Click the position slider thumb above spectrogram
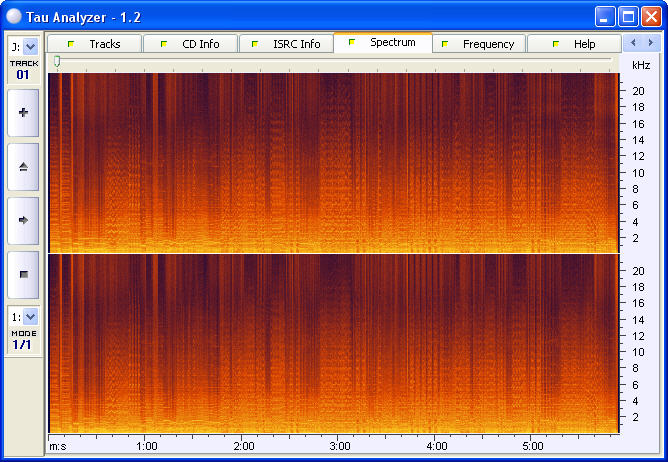This screenshot has height=462, width=668. tap(57, 62)
